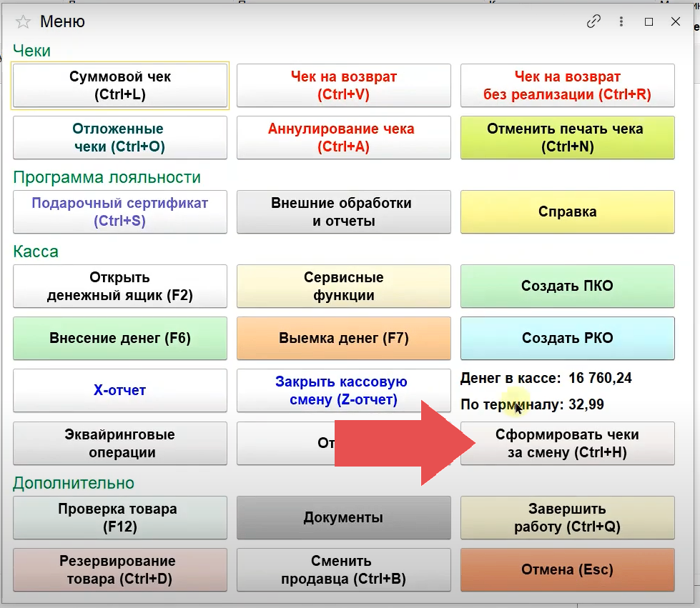This screenshot has height=608, width=700.
Task: Open Отложенные чеки (Ctrl+O)
Action: [120, 138]
